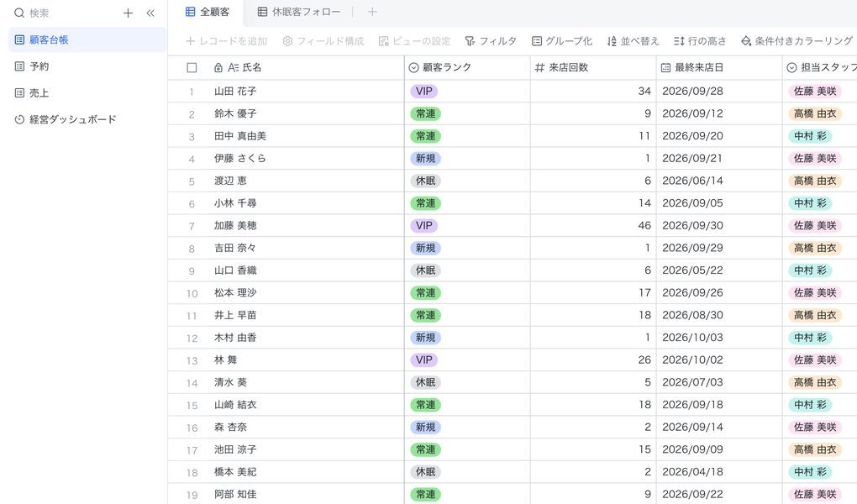Click date 2026/05/22 for 山口 香織

pyautogui.click(x=692, y=270)
